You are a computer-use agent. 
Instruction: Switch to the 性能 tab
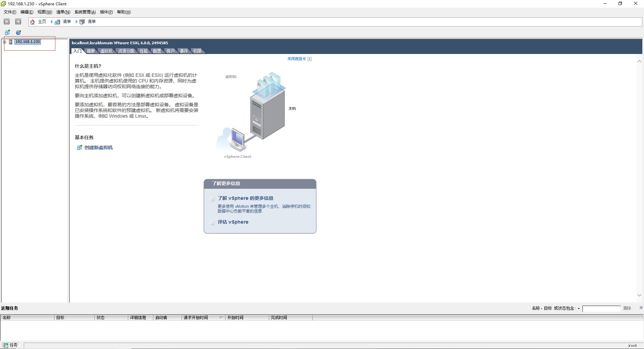coord(144,51)
